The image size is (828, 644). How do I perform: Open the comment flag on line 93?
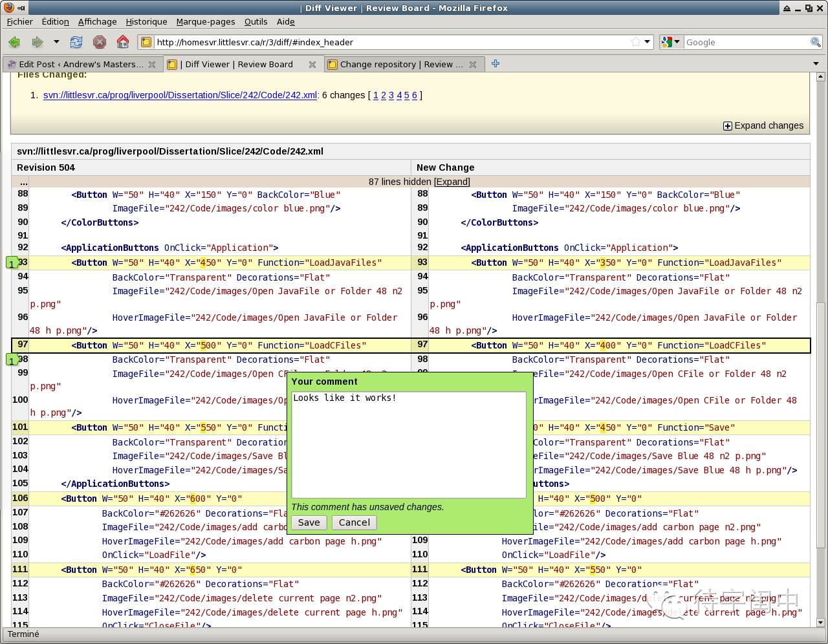12,263
